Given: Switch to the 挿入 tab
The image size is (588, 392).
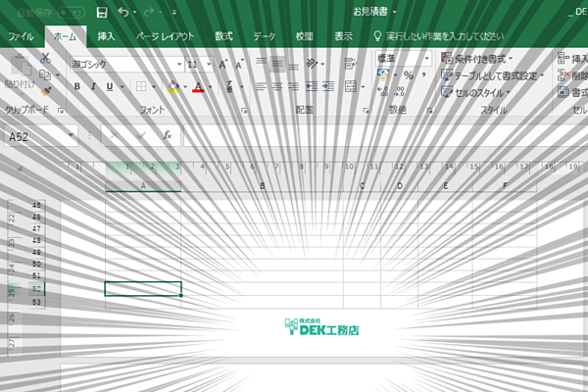Looking at the screenshot, I should pos(106,36).
